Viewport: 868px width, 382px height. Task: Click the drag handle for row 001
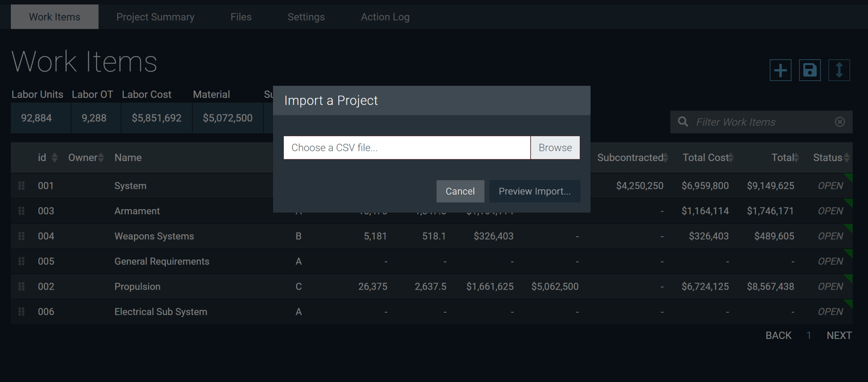[21, 186]
